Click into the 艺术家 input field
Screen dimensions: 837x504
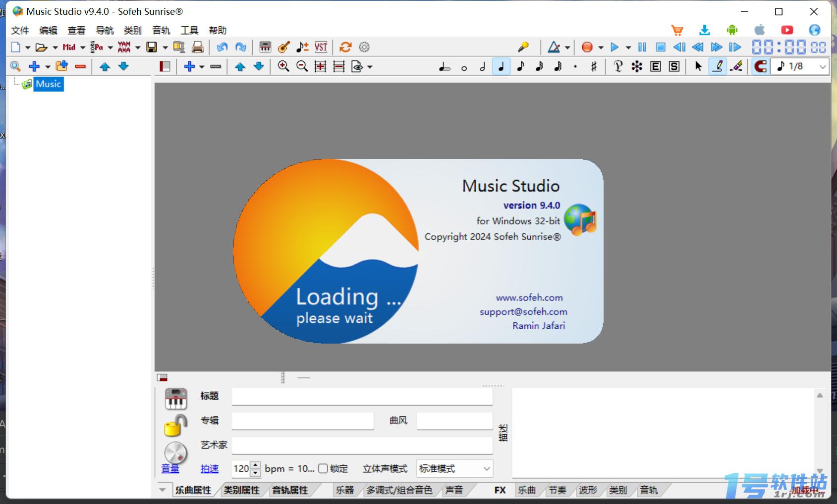point(362,445)
